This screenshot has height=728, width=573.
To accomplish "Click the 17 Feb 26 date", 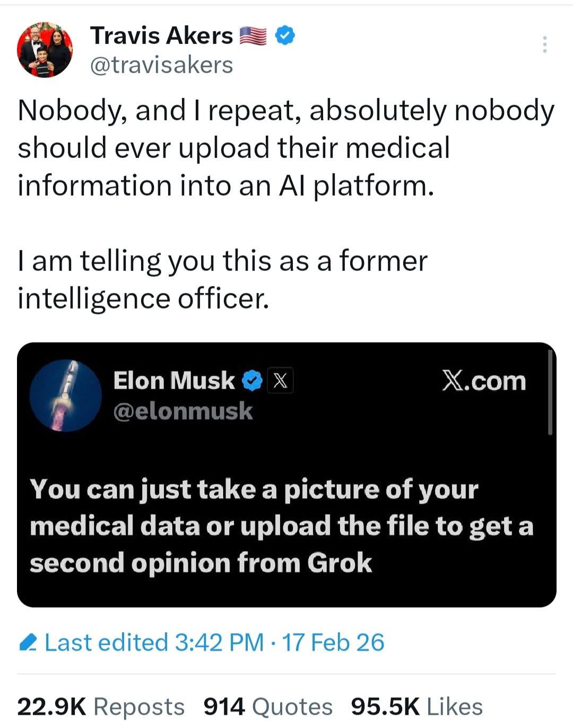I will coord(333,643).
